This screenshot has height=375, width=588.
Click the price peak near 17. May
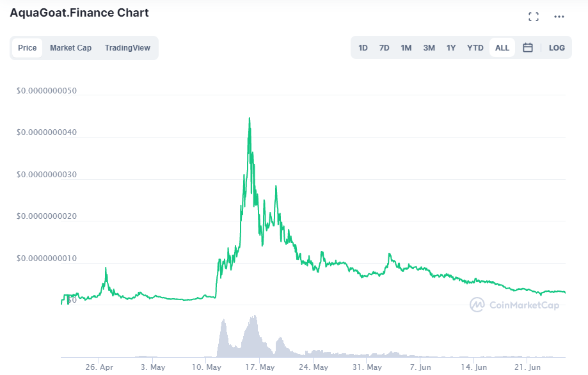coord(249,118)
